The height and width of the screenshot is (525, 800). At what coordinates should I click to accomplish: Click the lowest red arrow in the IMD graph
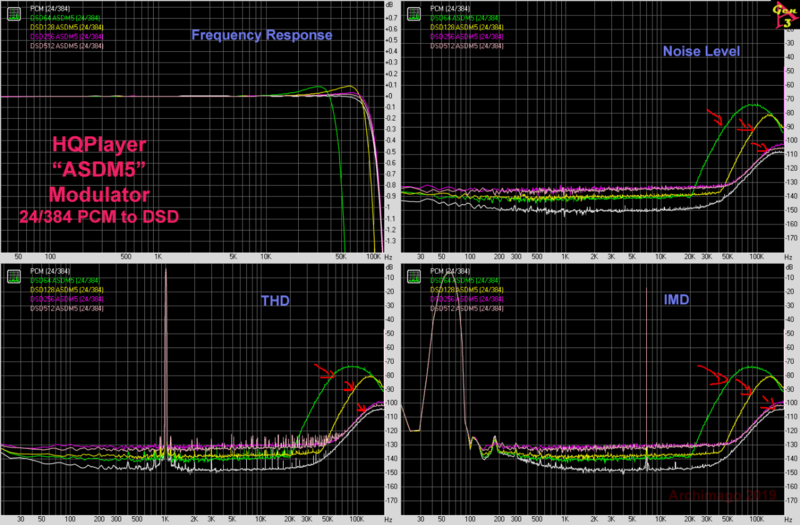point(768,403)
